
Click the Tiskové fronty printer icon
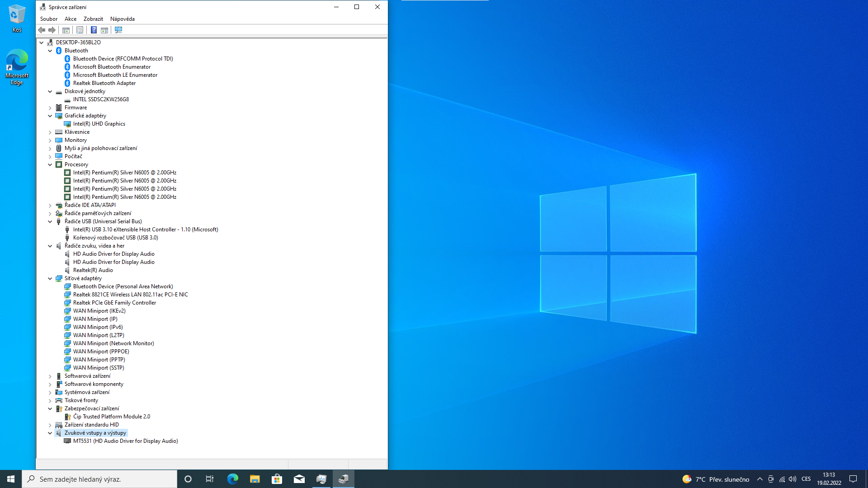pyautogui.click(x=59, y=400)
